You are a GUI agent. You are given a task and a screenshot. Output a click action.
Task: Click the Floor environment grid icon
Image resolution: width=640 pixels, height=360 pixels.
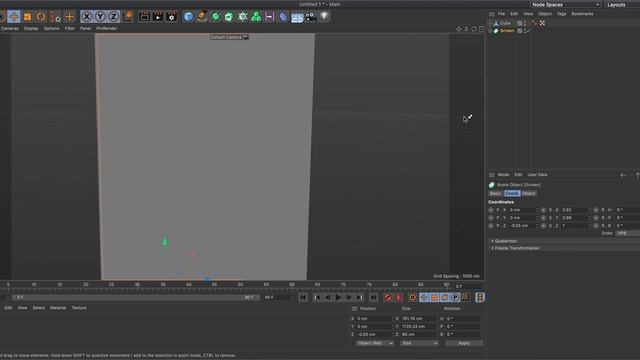click(x=297, y=18)
